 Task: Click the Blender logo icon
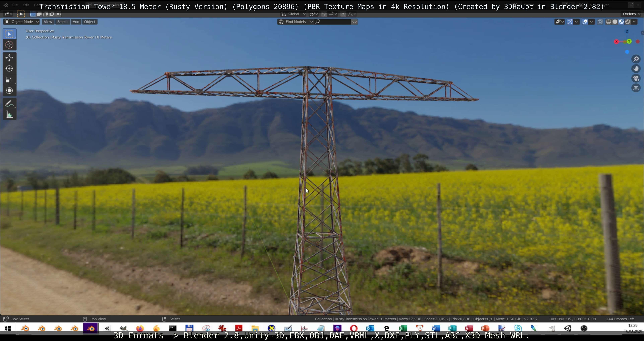click(x=6, y=5)
